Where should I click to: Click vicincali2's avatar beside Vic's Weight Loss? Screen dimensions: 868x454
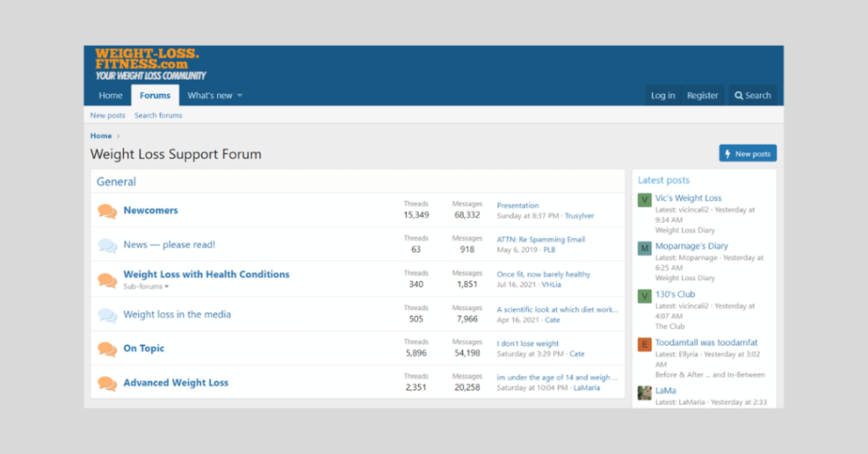pyautogui.click(x=645, y=200)
